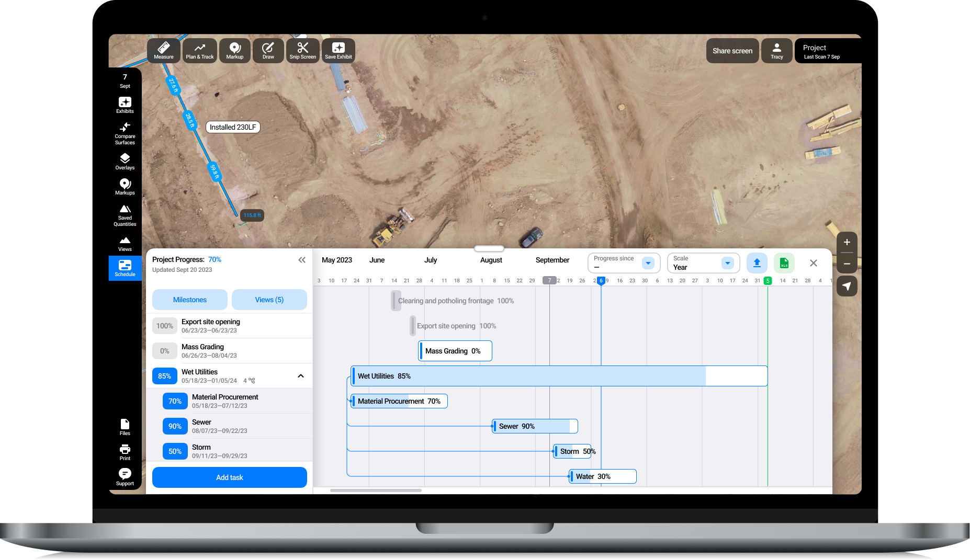Select the Draw tool
The height and width of the screenshot is (560, 970).
pos(268,50)
